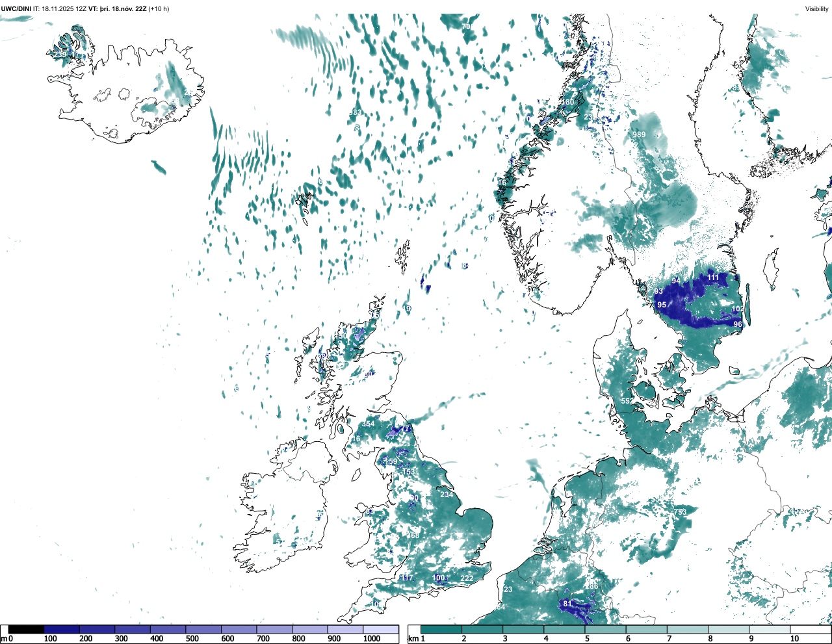Click the '70' value at top edge
Viewport: 832px width, 644px height.
[x=466, y=27]
